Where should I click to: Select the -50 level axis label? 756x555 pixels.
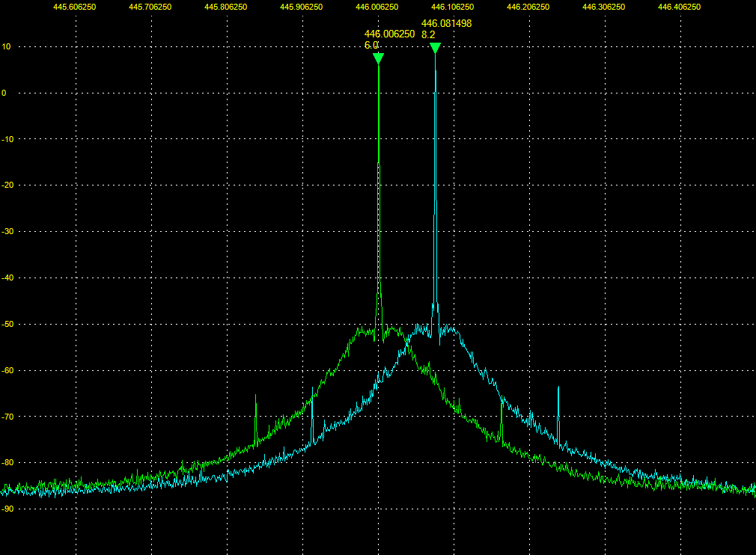[x=7, y=324]
